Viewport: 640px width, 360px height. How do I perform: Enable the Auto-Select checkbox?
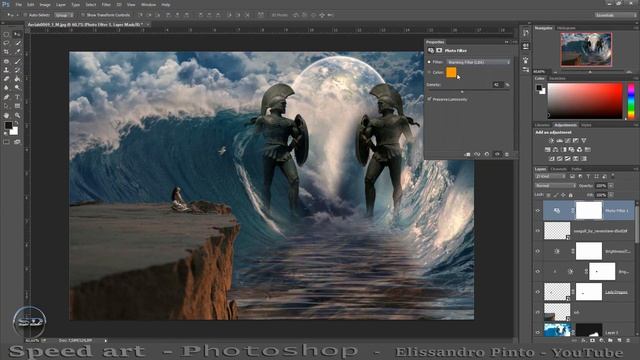point(25,15)
